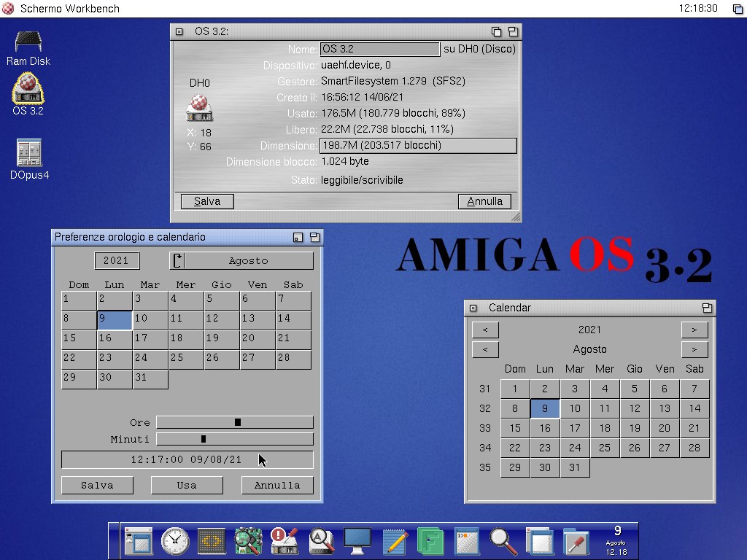The width and height of the screenshot is (747, 560).
Task: Click Usa in clock preferences
Action: 187,485
